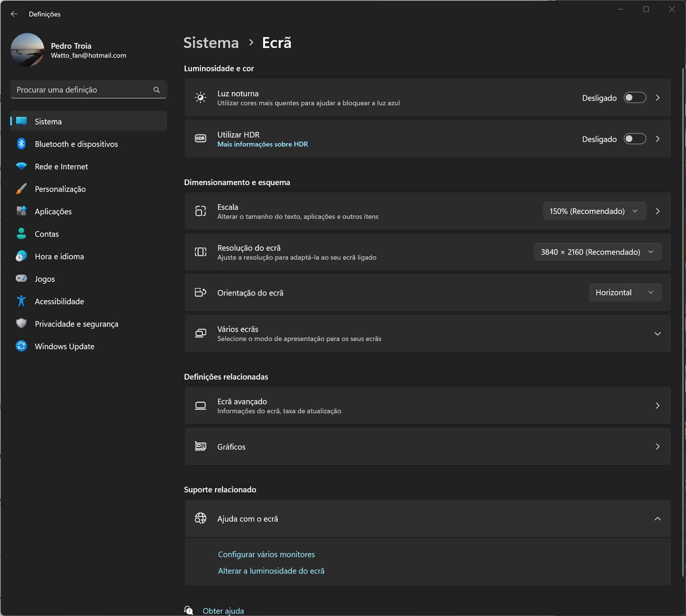Click the back arrow icon in title bar
Image resolution: width=686 pixels, height=616 pixels.
pyautogui.click(x=14, y=14)
